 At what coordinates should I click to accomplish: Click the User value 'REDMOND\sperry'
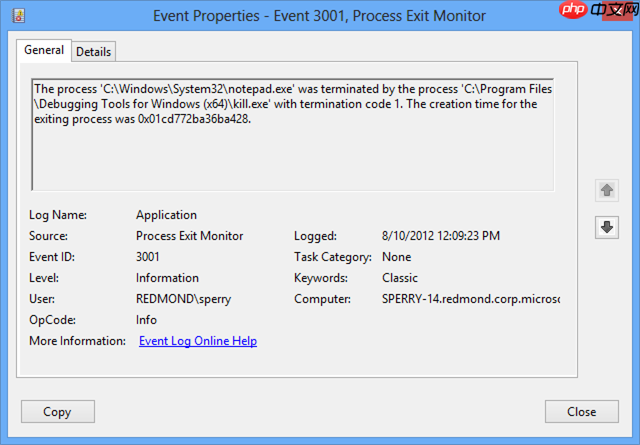(x=183, y=299)
